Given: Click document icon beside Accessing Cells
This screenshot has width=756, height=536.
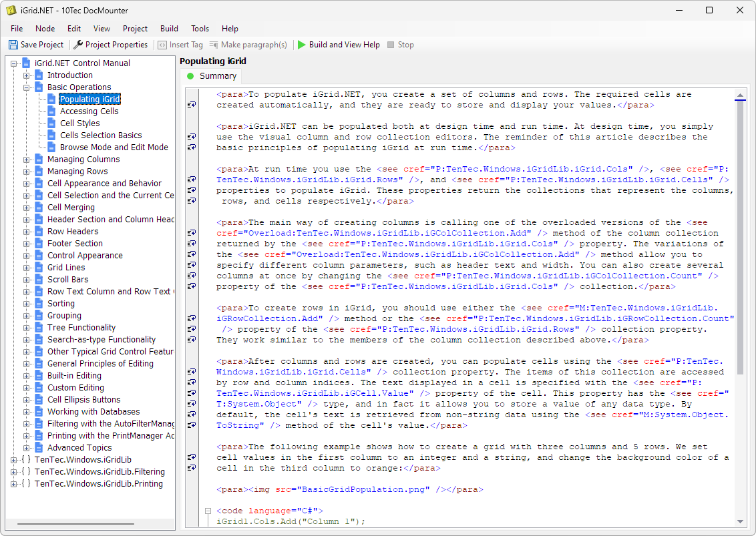Looking at the screenshot, I should (x=51, y=111).
